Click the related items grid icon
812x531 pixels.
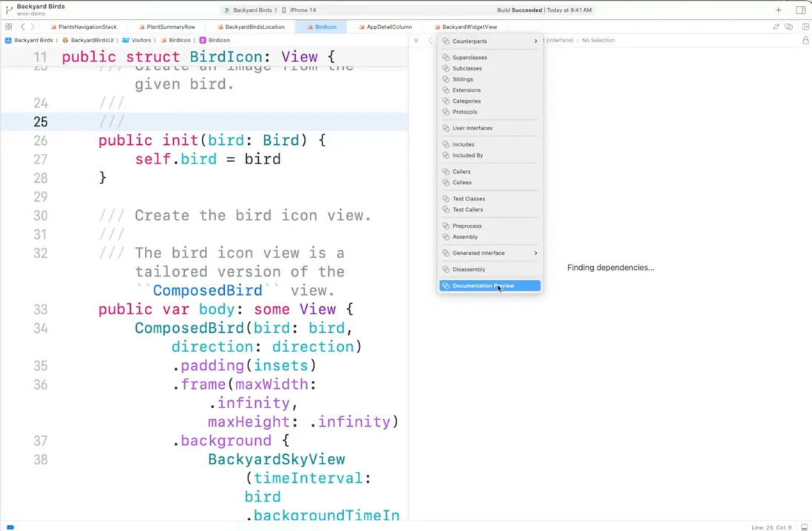coord(8,27)
